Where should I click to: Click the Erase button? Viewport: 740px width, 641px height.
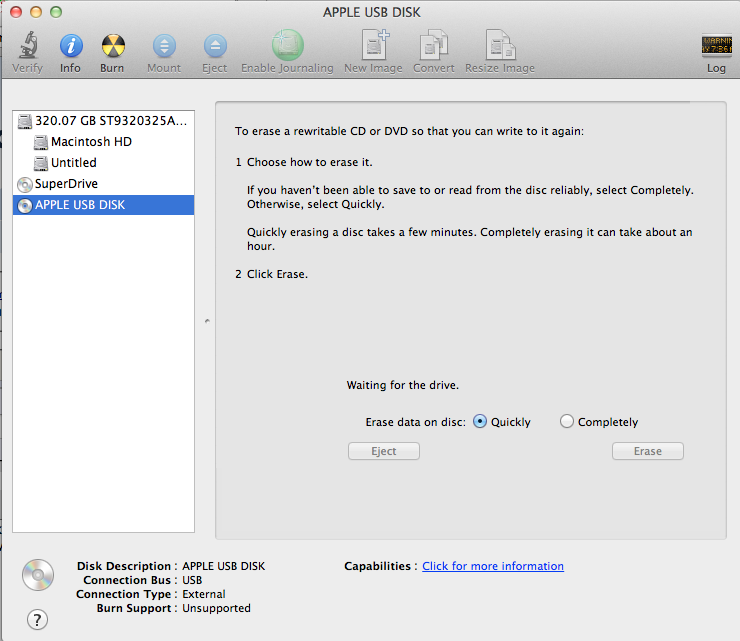point(648,451)
